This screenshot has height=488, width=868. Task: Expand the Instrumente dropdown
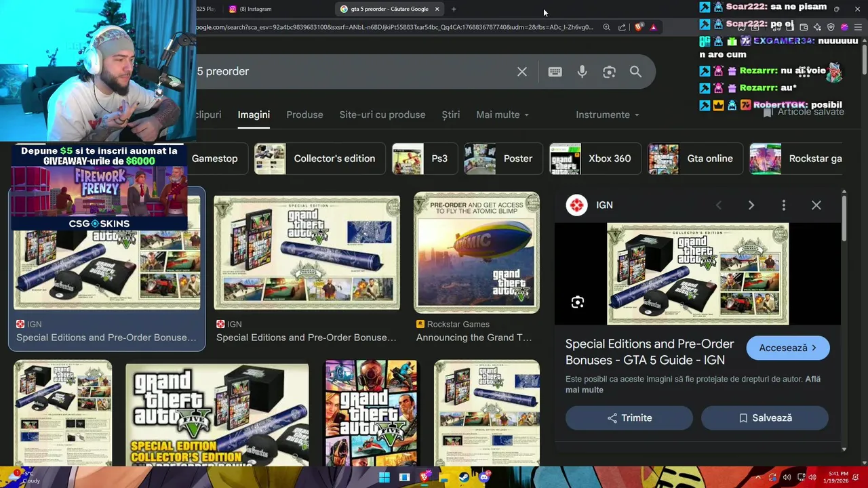point(608,115)
